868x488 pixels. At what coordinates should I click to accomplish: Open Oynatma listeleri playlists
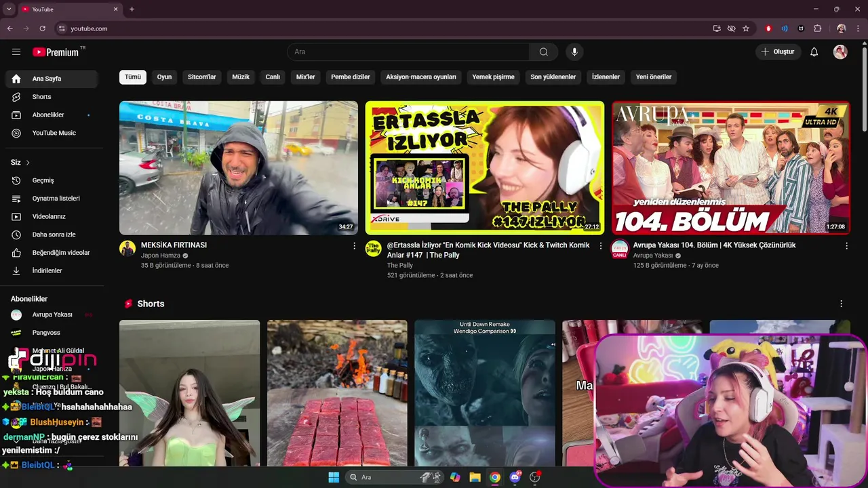pyautogui.click(x=52, y=199)
